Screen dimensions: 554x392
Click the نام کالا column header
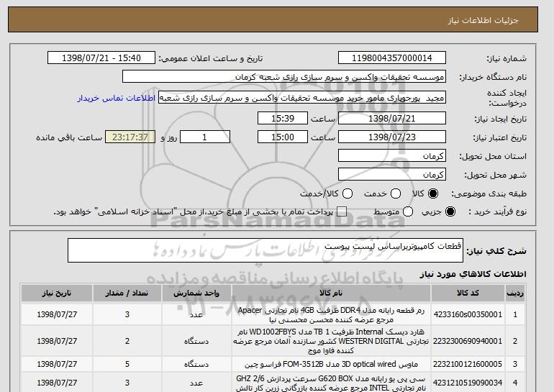(331, 293)
